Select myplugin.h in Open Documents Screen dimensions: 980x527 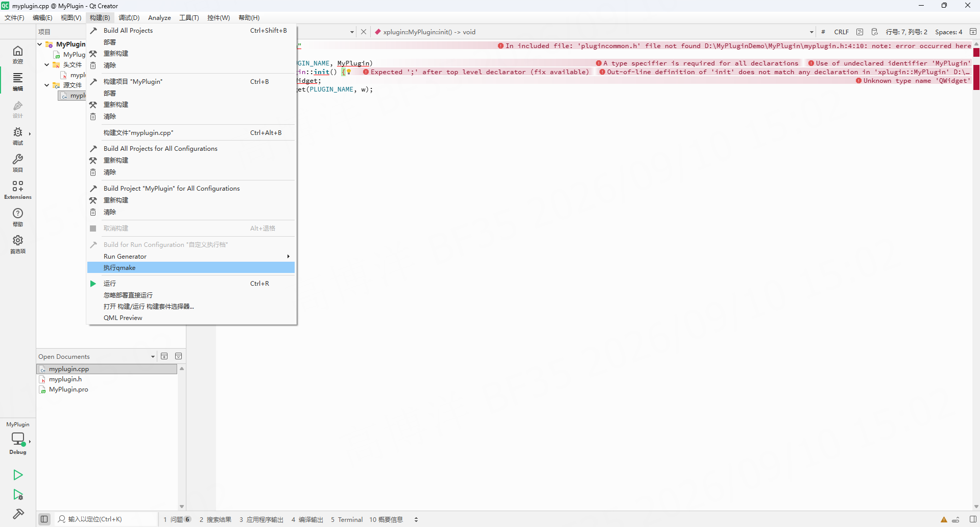(x=107, y=379)
